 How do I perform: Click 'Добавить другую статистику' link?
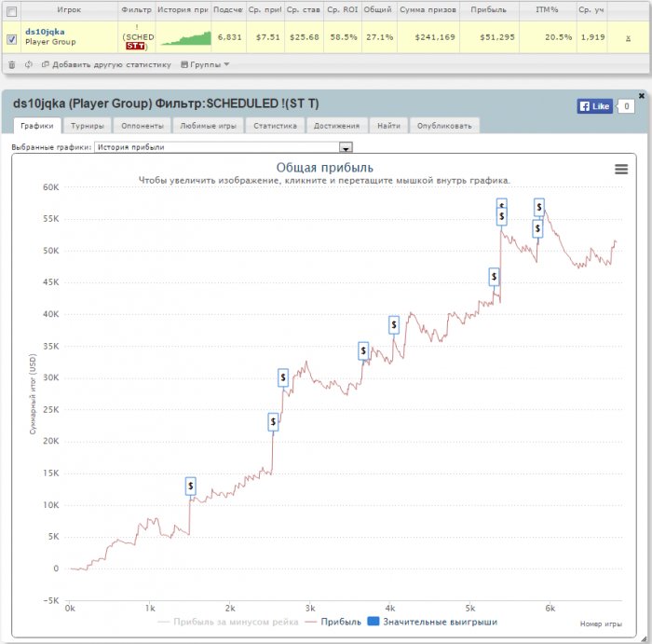click(x=112, y=64)
